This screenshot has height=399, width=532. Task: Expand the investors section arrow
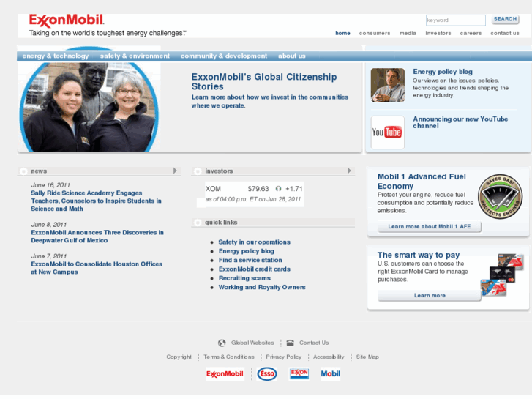(349, 171)
